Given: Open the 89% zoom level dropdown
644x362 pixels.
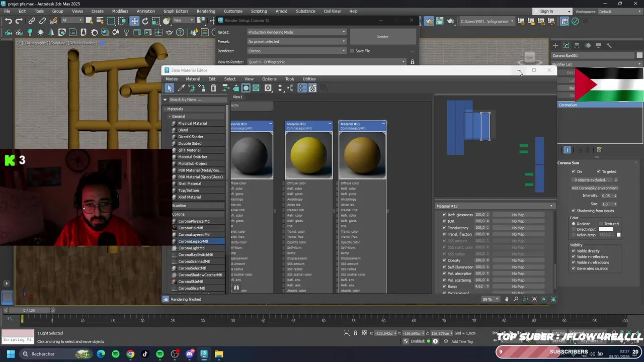Looking at the screenshot, I should click(497, 299).
